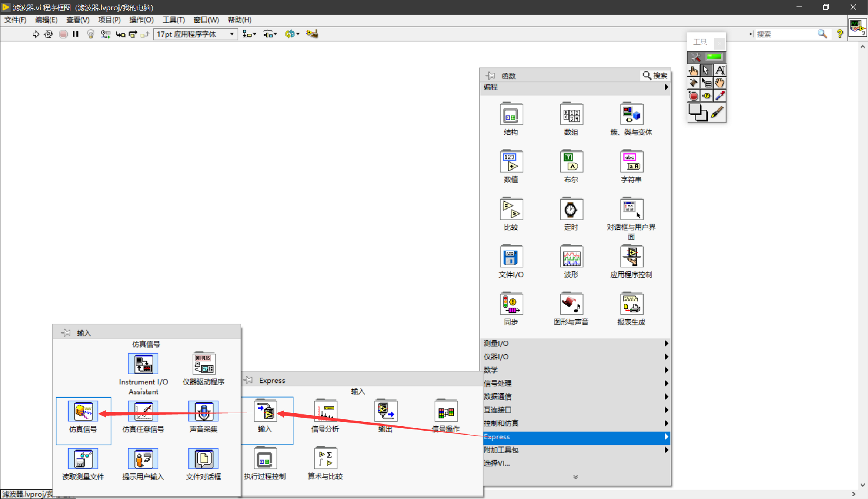Click the 声音采集 icon

[203, 412]
